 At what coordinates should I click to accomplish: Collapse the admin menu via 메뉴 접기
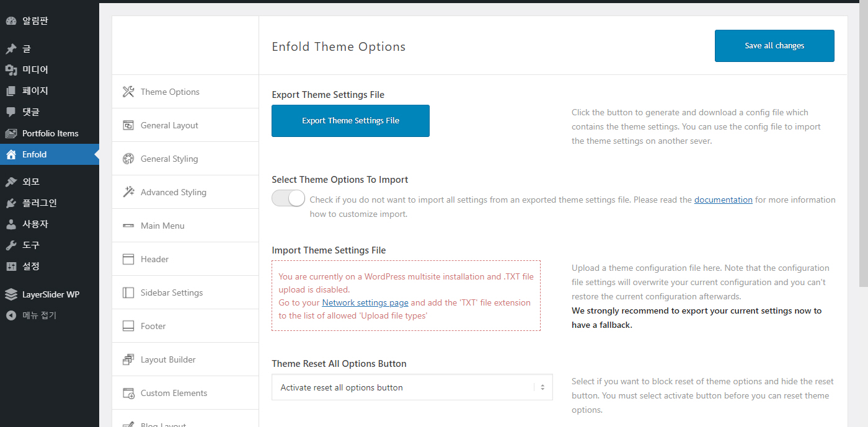point(50,315)
